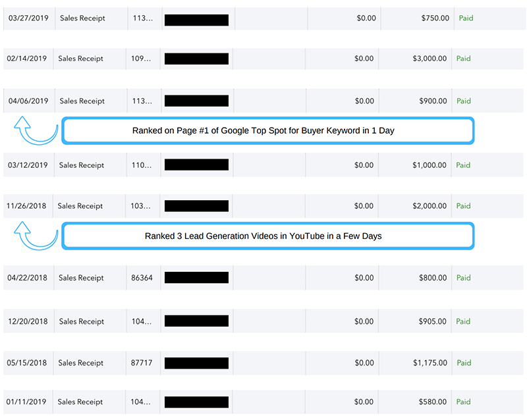This screenshot has height=420, width=527.
Task: Select the Paid status for the $750.00 receipt
Action: click(x=466, y=18)
